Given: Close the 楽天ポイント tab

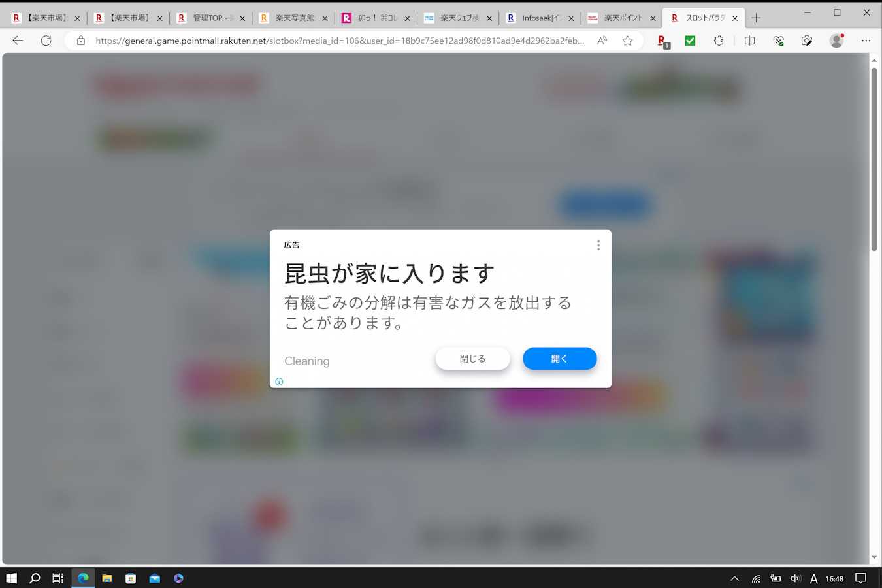Looking at the screenshot, I should tap(653, 18).
